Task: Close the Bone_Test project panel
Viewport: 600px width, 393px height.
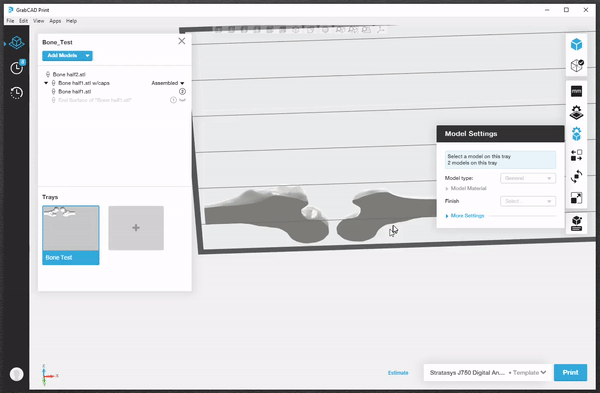Action: pos(182,41)
